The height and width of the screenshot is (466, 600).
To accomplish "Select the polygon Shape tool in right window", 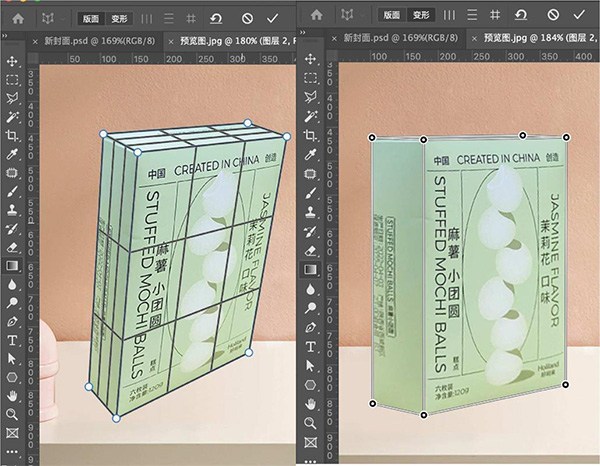I will (310, 385).
